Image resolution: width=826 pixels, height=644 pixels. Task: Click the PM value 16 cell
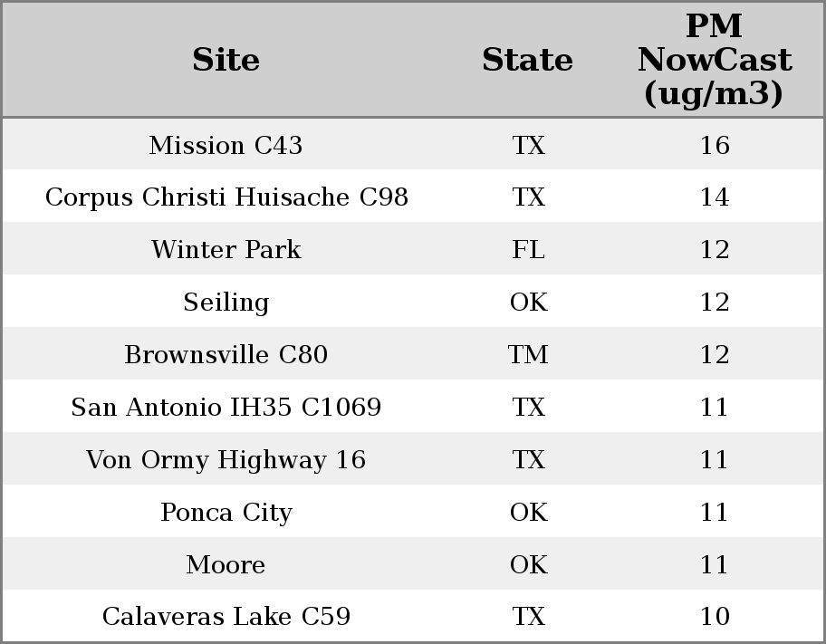coord(714,145)
